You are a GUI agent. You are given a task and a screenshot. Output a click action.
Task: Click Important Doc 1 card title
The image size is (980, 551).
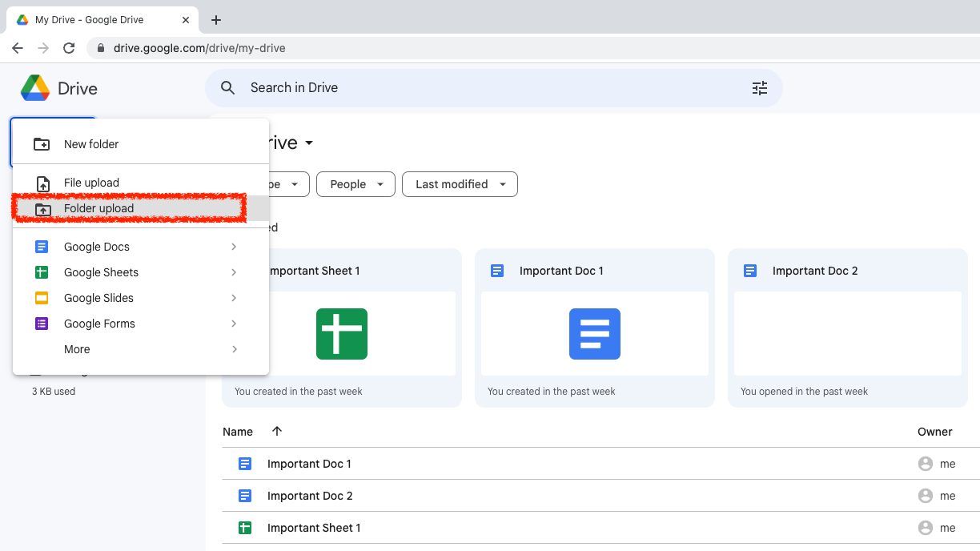[561, 271]
